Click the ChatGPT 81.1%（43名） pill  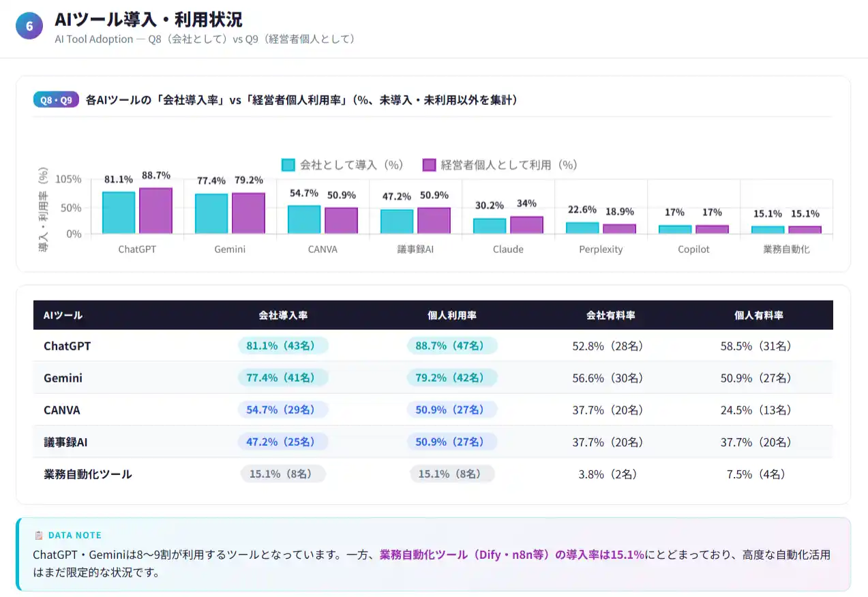point(283,346)
